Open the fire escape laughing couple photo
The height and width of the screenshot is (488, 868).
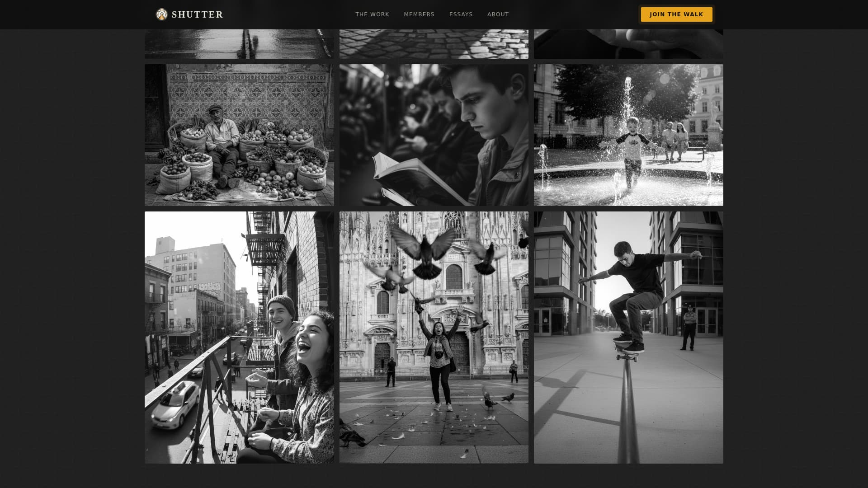point(239,338)
